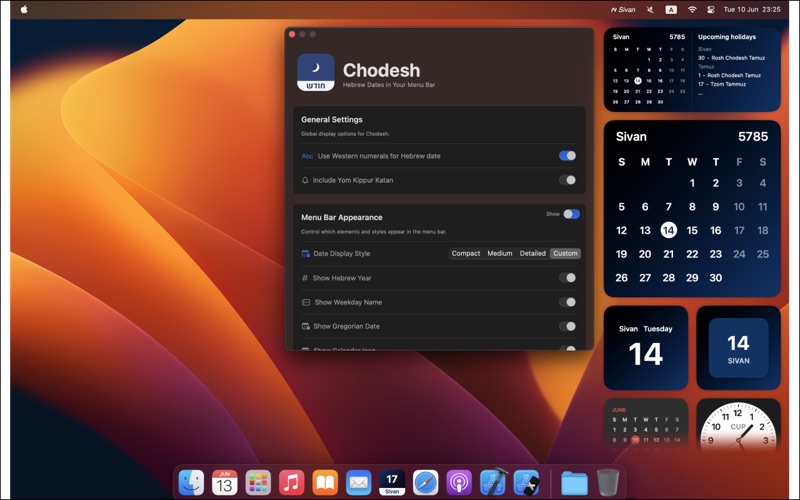
Task: Click the 17 – Tzom Tammuz entry
Action: pyautogui.click(x=722, y=84)
